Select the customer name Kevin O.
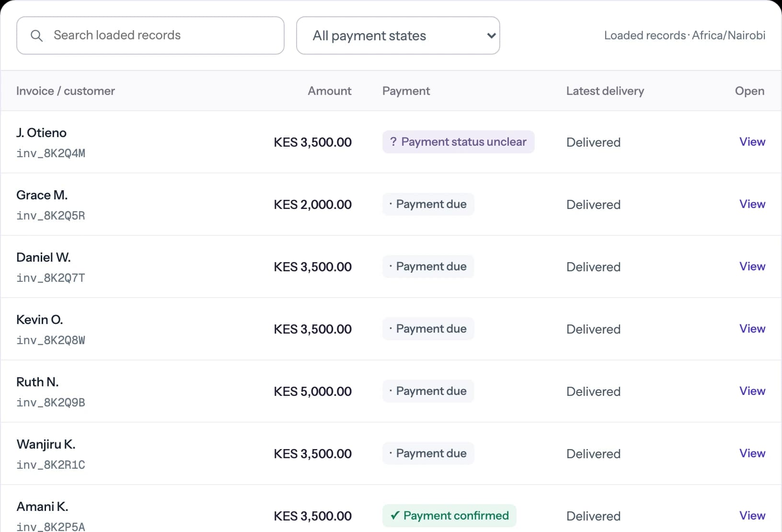Image resolution: width=782 pixels, height=532 pixels. (40, 320)
